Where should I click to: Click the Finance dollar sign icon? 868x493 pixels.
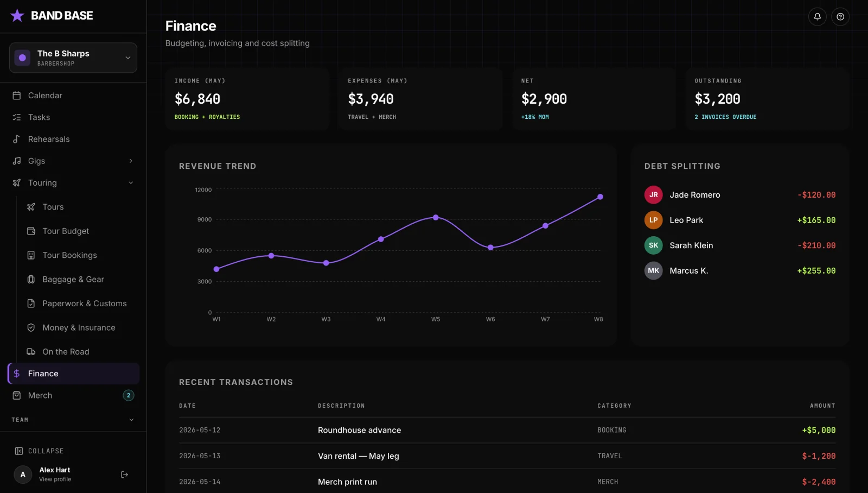17,374
